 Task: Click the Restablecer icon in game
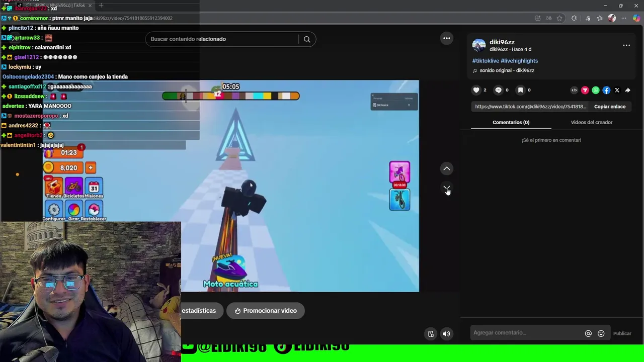94,211
